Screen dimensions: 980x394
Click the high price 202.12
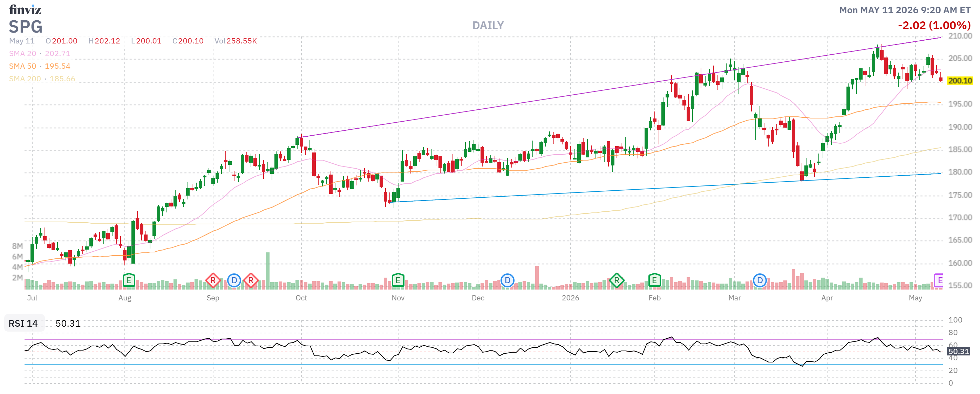point(107,41)
